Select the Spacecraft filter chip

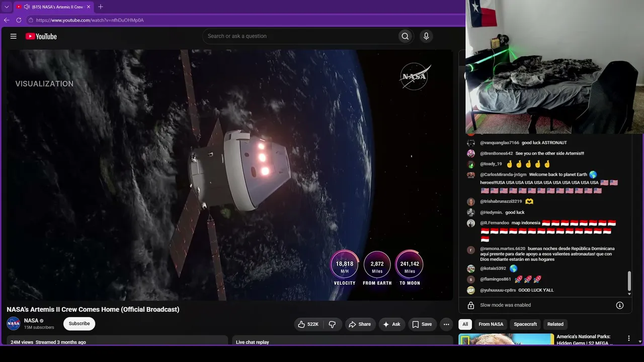tap(525, 324)
